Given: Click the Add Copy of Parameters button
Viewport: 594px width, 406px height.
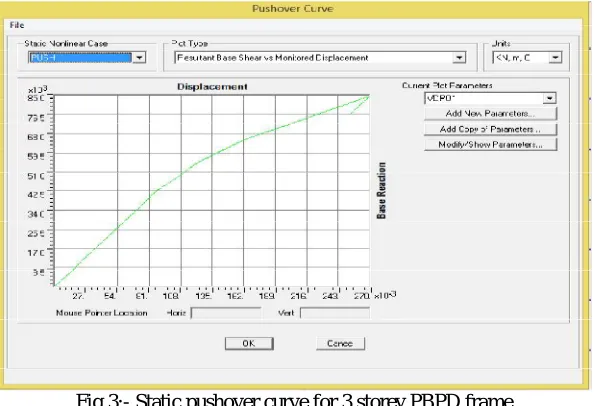Looking at the screenshot, I should coord(491,129).
